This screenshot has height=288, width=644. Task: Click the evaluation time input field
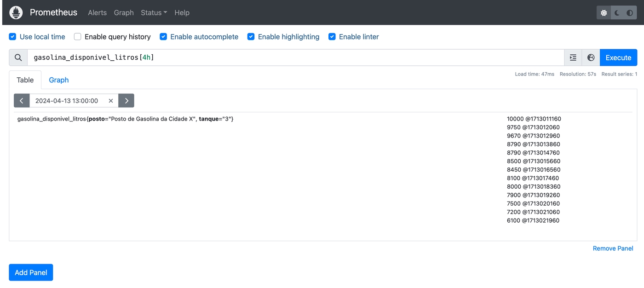tap(67, 101)
